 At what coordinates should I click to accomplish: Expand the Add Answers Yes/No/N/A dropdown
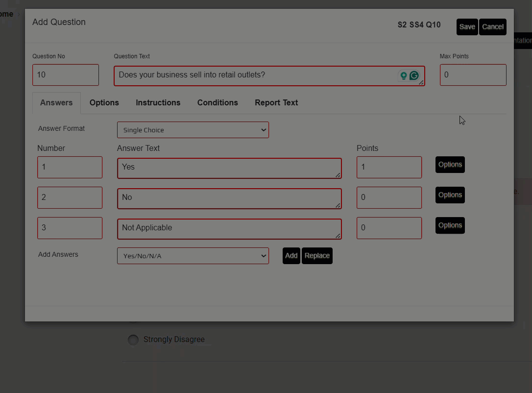[193, 256]
